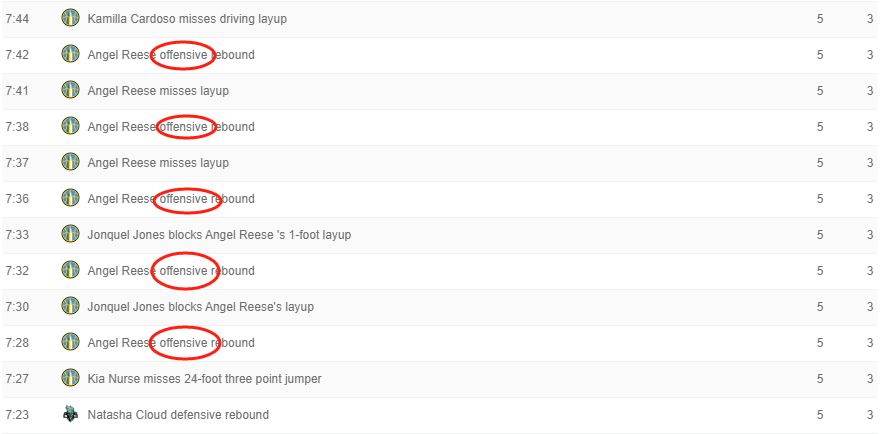Click the Sky logo by Kia Nurse's missed three
Viewport: 884px width, 434px height.
click(70, 378)
